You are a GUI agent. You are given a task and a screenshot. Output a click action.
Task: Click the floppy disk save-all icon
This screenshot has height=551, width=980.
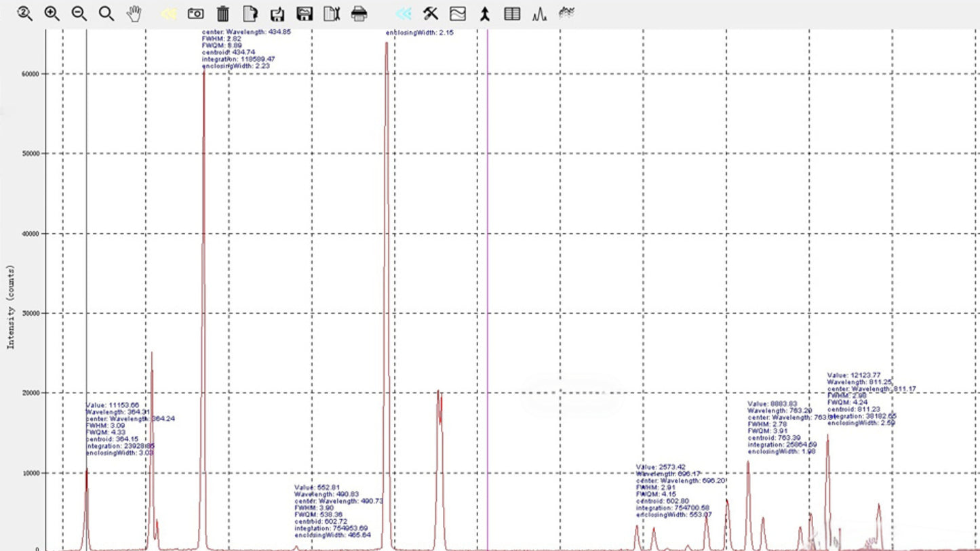[x=305, y=14]
